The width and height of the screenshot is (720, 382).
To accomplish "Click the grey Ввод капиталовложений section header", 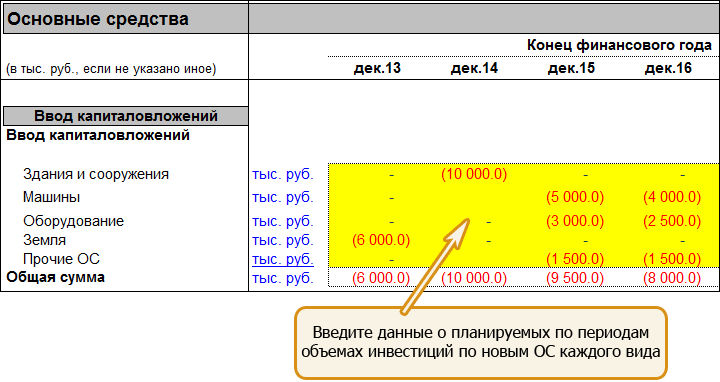I will [x=125, y=116].
